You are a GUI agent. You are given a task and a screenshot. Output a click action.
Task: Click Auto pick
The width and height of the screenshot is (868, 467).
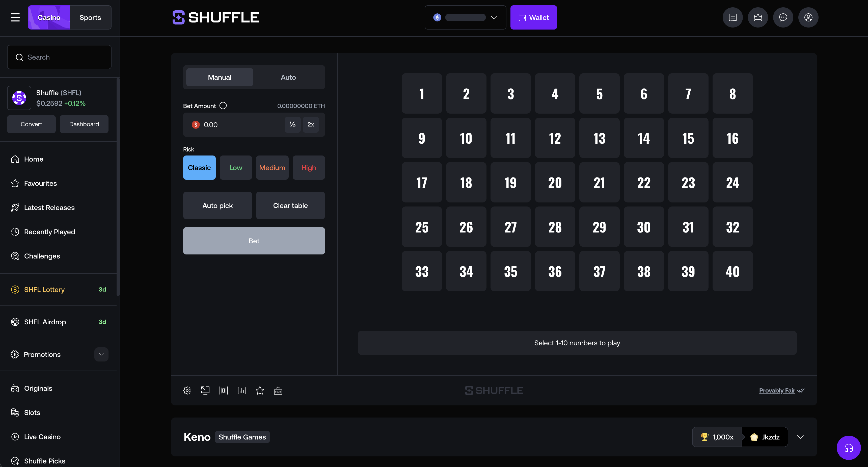tap(218, 205)
